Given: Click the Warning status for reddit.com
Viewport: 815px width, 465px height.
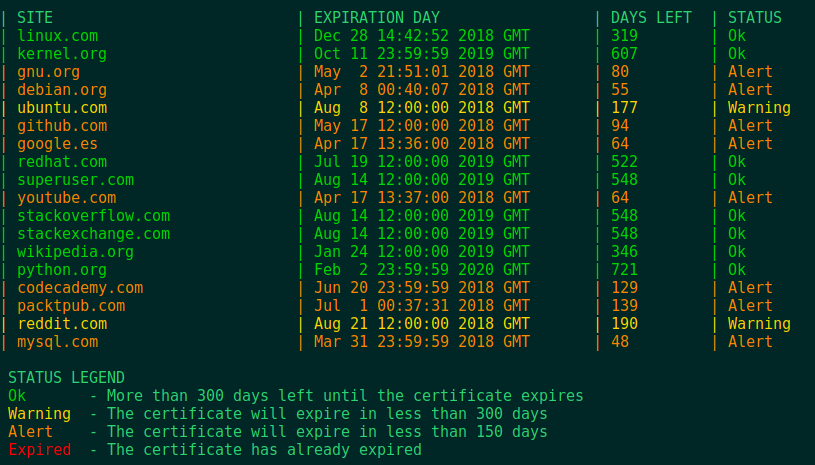Looking at the screenshot, I should coord(759,324).
